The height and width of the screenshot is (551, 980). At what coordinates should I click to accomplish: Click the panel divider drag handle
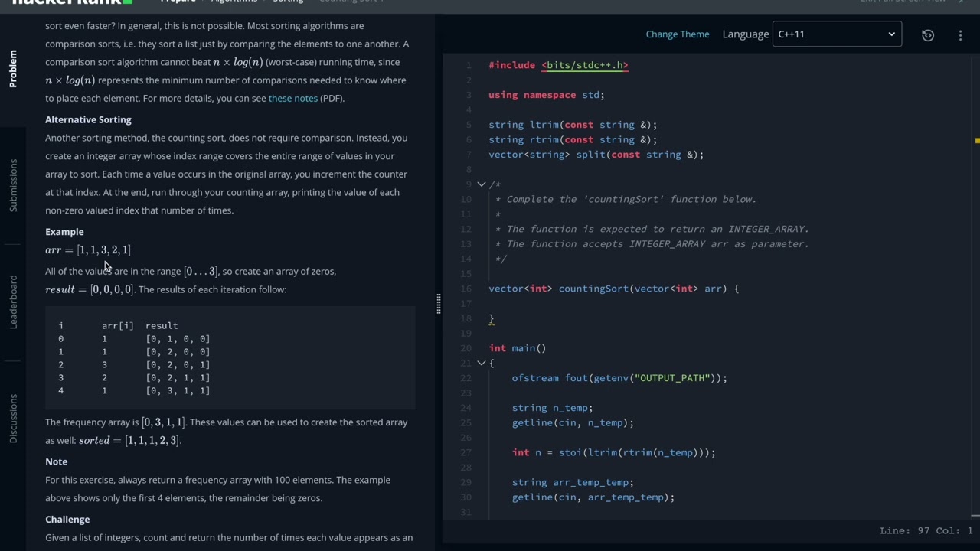439,304
